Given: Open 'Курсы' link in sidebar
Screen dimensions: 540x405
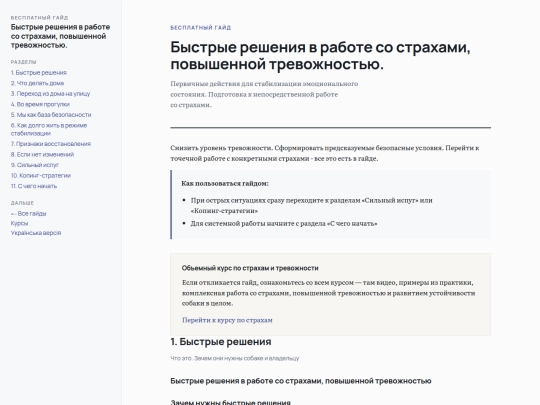Looking at the screenshot, I should (19, 223).
